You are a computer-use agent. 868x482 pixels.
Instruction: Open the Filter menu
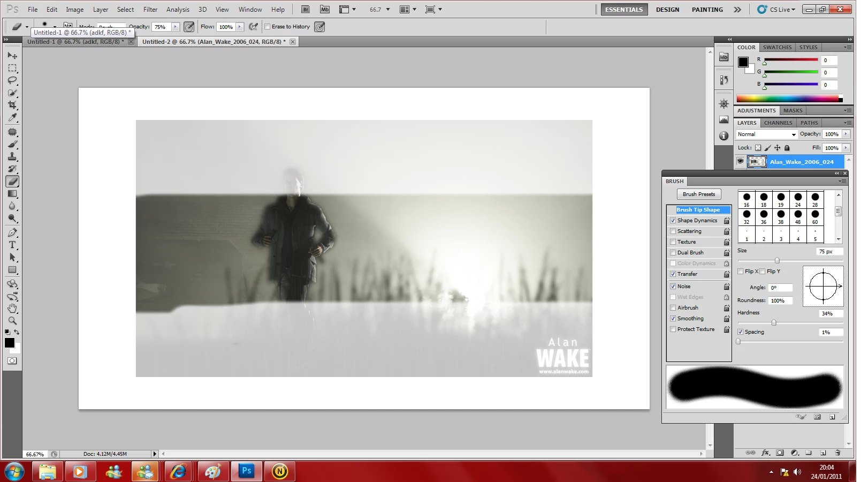coord(150,9)
